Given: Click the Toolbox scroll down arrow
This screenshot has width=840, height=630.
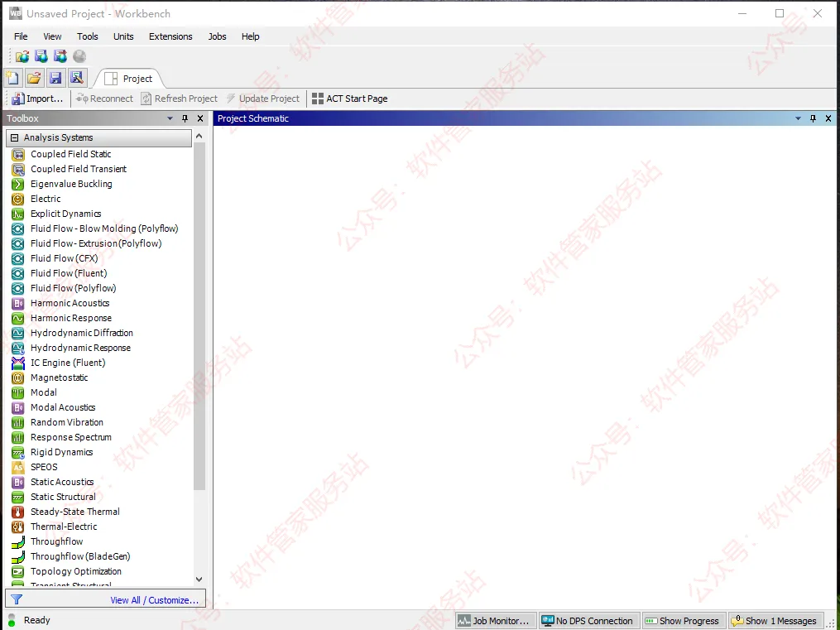Looking at the screenshot, I should click(199, 580).
